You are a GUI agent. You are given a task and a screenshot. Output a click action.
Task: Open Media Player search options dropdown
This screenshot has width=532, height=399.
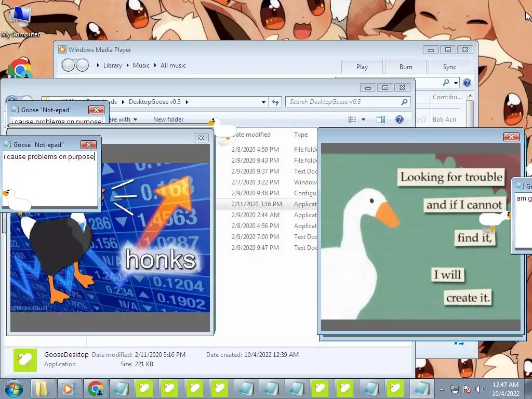(456, 83)
